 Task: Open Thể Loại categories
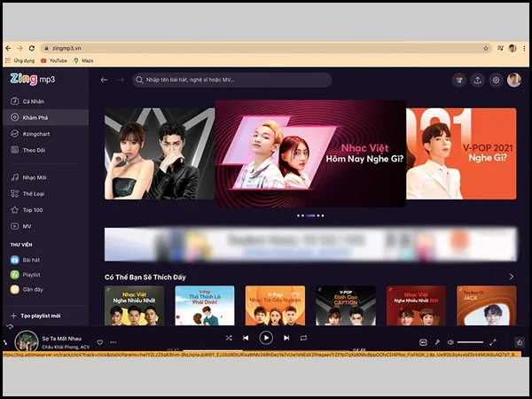(46, 193)
